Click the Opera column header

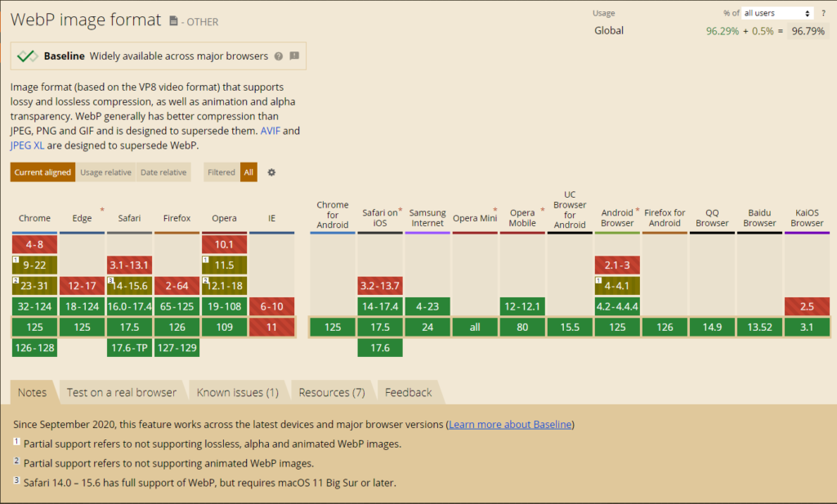pyautogui.click(x=224, y=218)
